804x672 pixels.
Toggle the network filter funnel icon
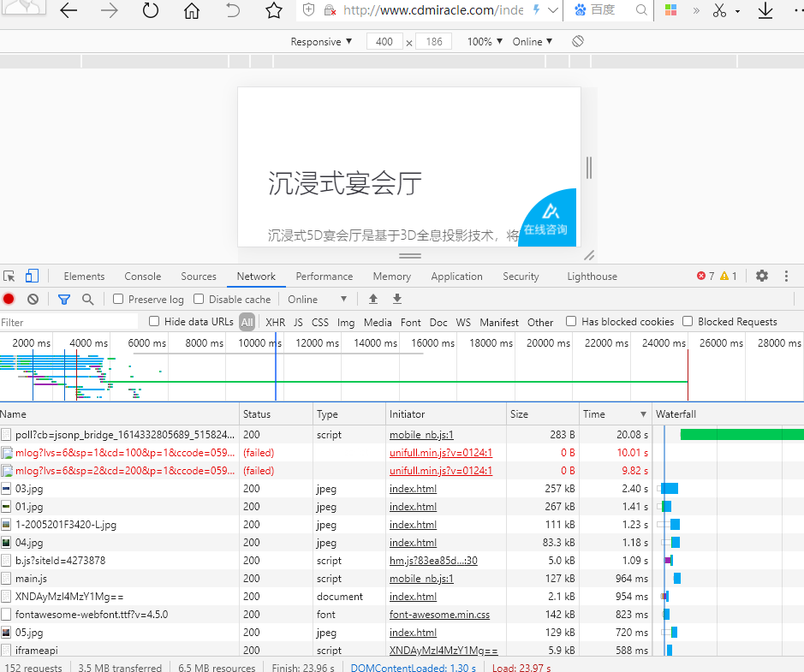coord(63,299)
